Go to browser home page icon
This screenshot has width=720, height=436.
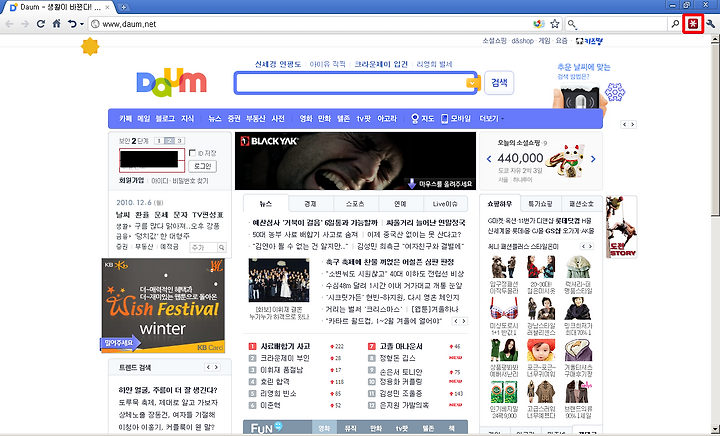[56, 23]
